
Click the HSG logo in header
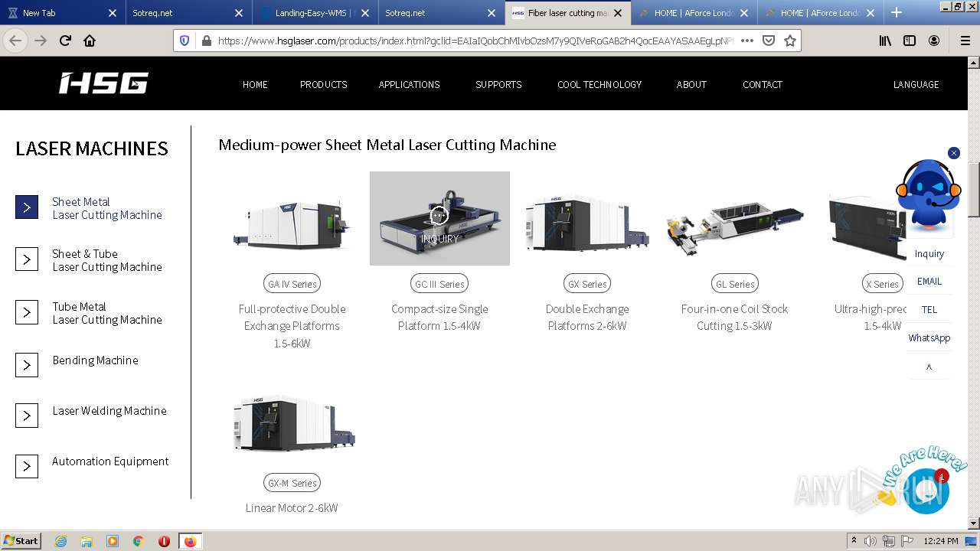(x=103, y=83)
